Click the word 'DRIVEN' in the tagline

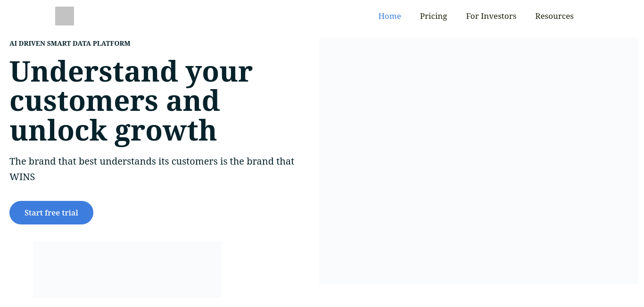pyautogui.click(x=32, y=43)
